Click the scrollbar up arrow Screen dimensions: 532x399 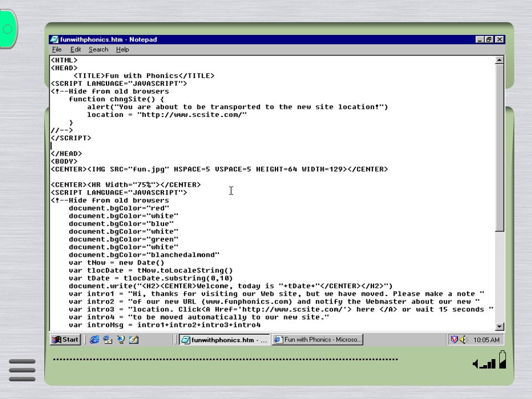pos(499,60)
